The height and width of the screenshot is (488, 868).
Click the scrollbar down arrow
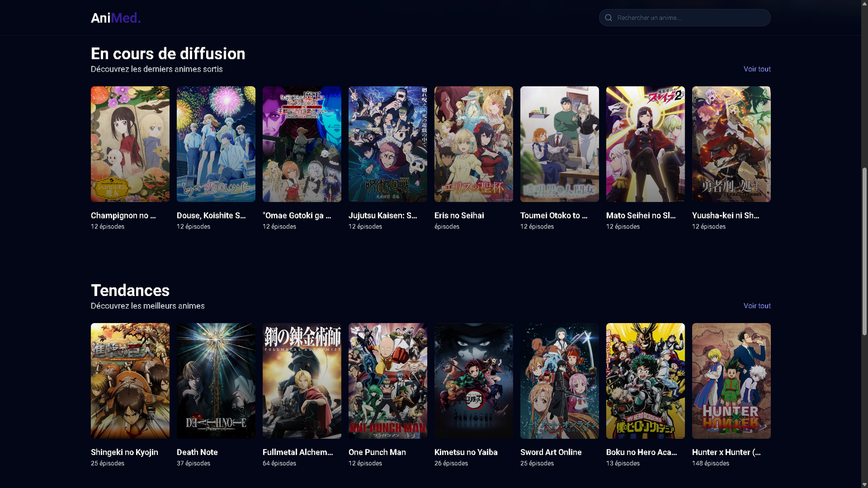click(864, 484)
